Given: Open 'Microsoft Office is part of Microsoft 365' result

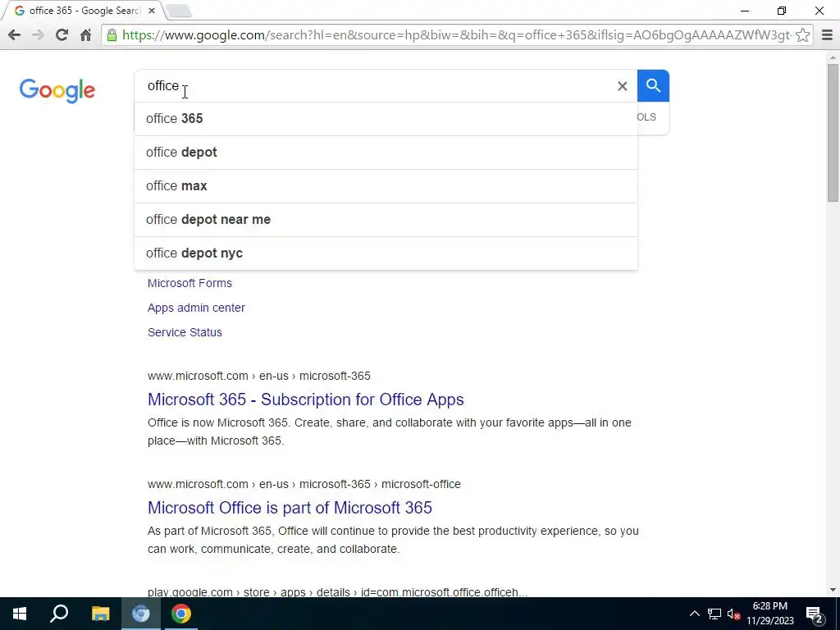Looking at the screenshot, I should pyautogui.click(x=290, y=508).
